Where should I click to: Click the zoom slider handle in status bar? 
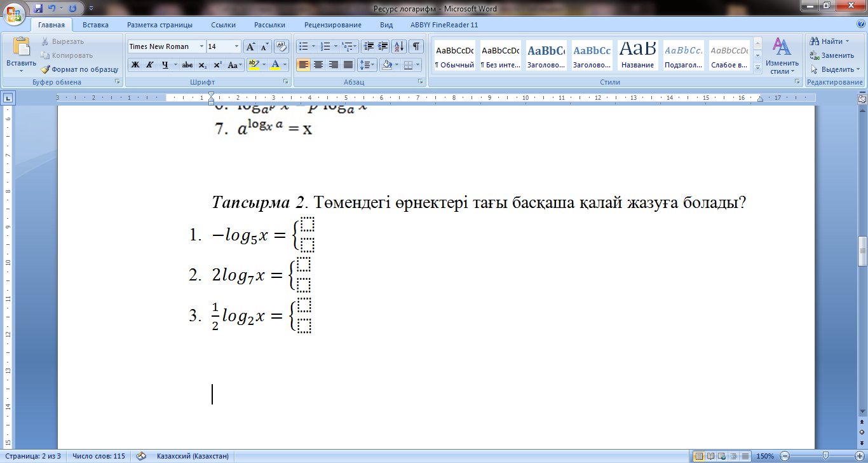tap(824, 456)
